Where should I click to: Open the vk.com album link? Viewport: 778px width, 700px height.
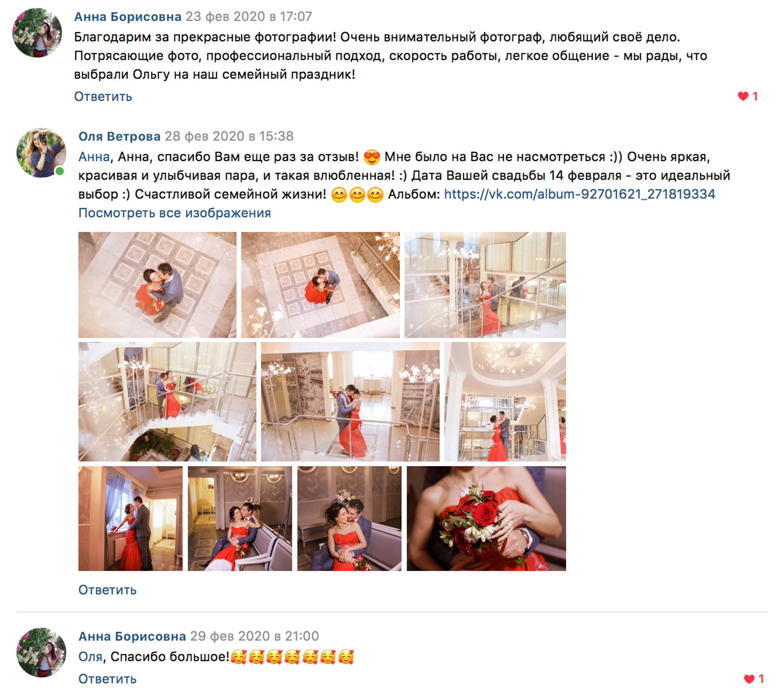point(580,194)
